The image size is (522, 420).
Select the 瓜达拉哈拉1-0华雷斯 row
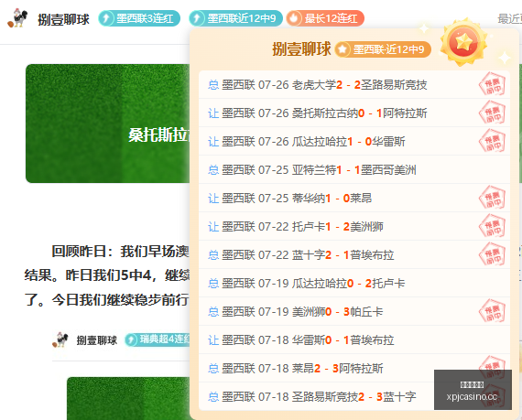tap(354, 141)
